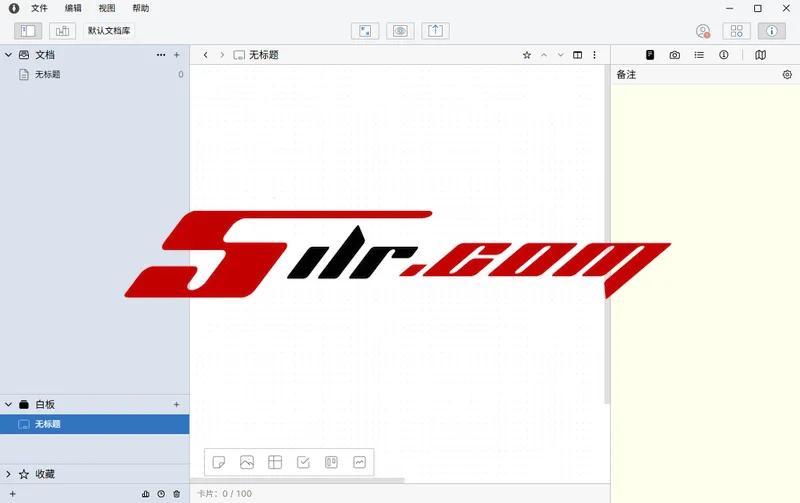Open the 编辑 menu
This screenshot has width=800, height=503.
click(73, 8)
